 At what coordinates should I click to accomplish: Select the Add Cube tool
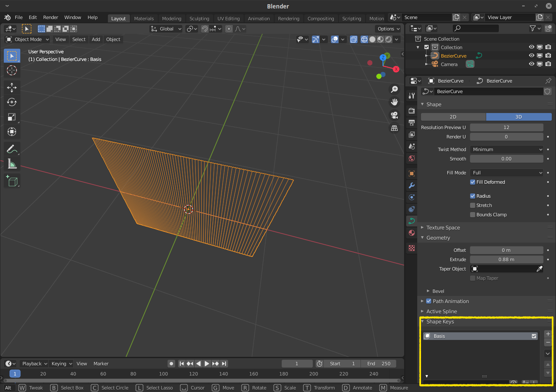point(12,181)
